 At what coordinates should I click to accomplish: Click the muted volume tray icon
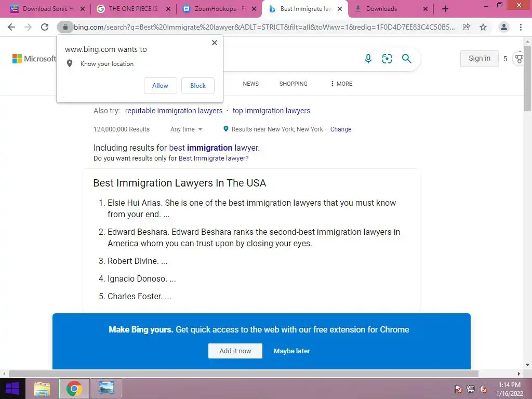tap(483, 389)
